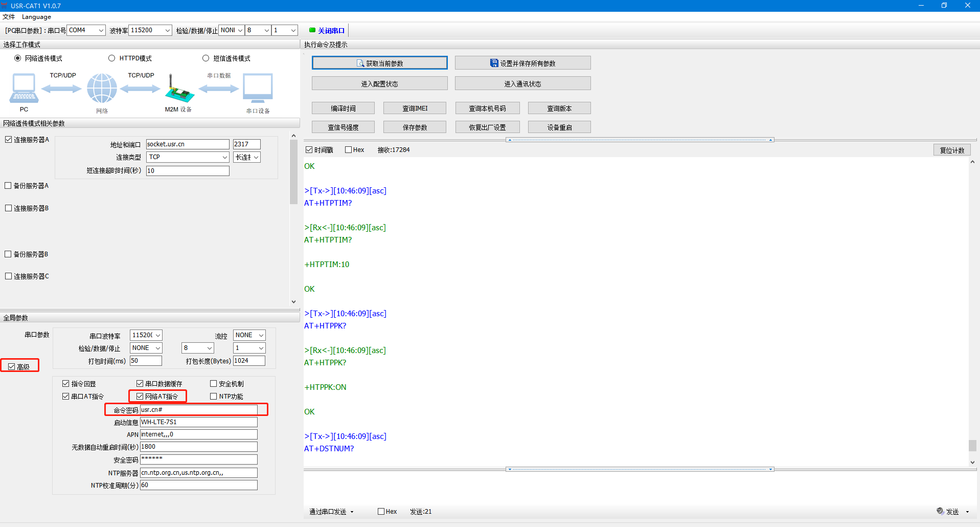This screenshot has height=527, width=980.
Task: Enable 安全机制 checkbox
Action: [x=213, y=383]
